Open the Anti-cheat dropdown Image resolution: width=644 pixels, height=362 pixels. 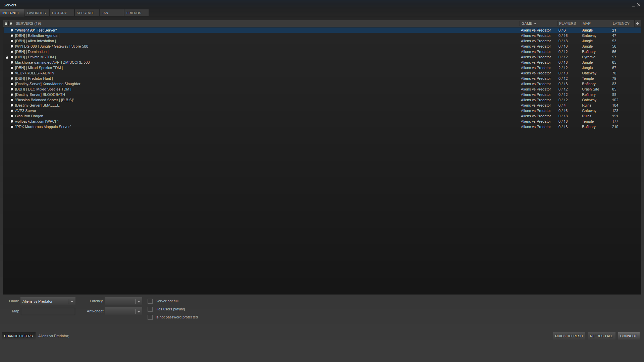[x=138, y=311]
